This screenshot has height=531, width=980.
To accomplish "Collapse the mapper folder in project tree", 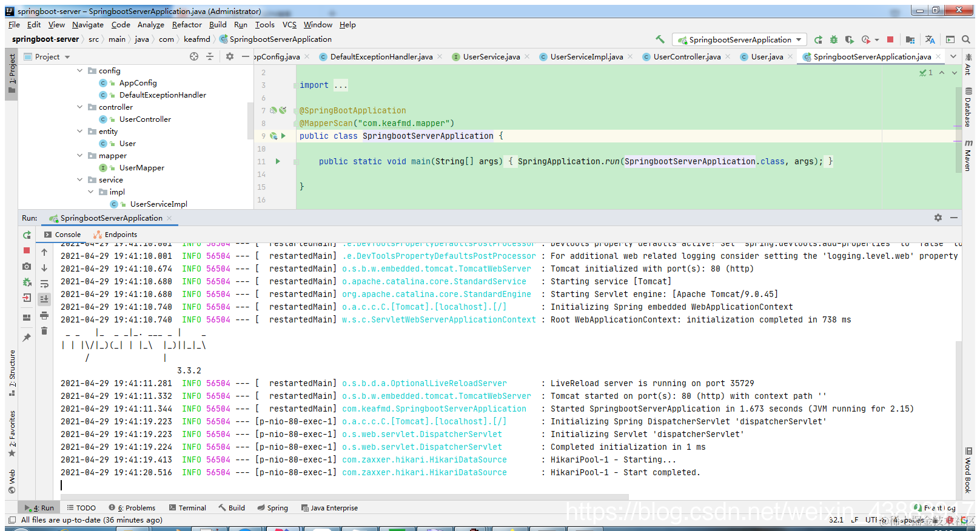I will (x=80, y=156).
